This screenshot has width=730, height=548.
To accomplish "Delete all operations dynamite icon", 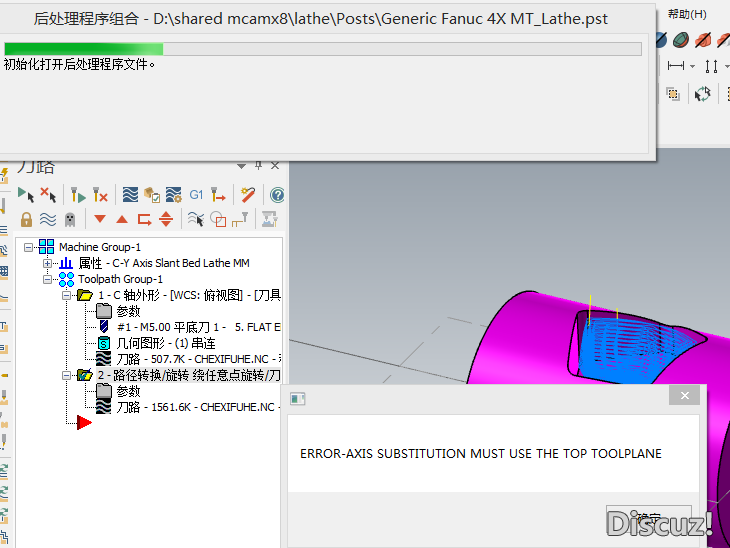I will click(248, 195).
